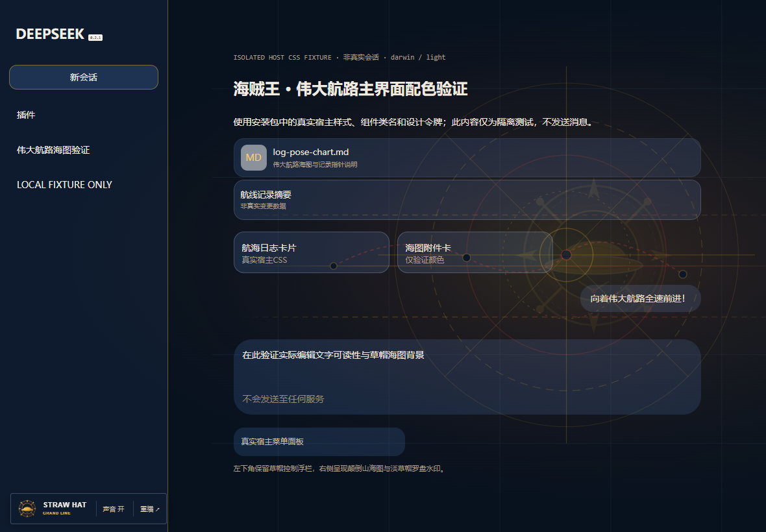This screenshot has width=766, height=532.
Task: Click the 海图附件卡 card
Action: 475,252
